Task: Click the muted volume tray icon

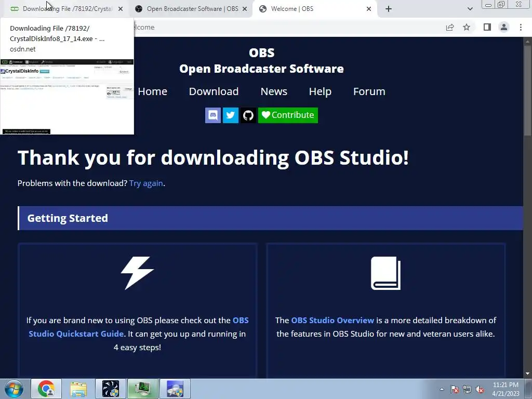Action: 480,389
